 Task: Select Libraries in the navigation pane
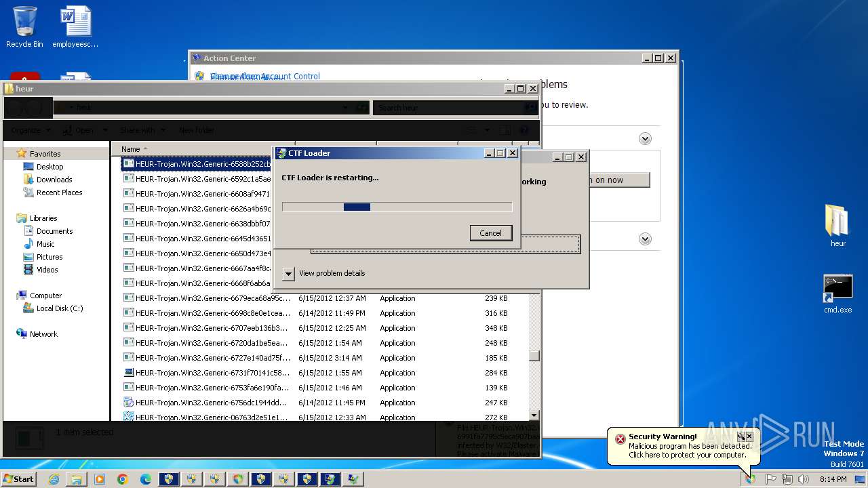click(43, 218)
